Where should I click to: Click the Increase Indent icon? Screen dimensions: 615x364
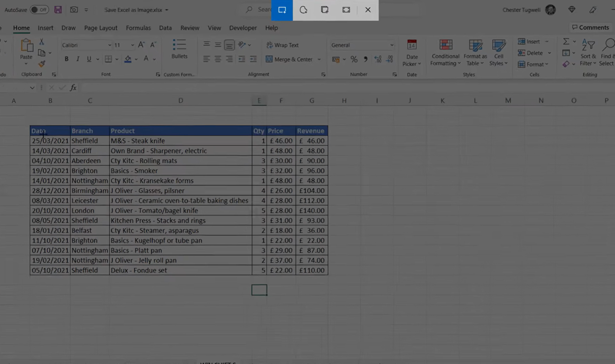coord(253,59)
